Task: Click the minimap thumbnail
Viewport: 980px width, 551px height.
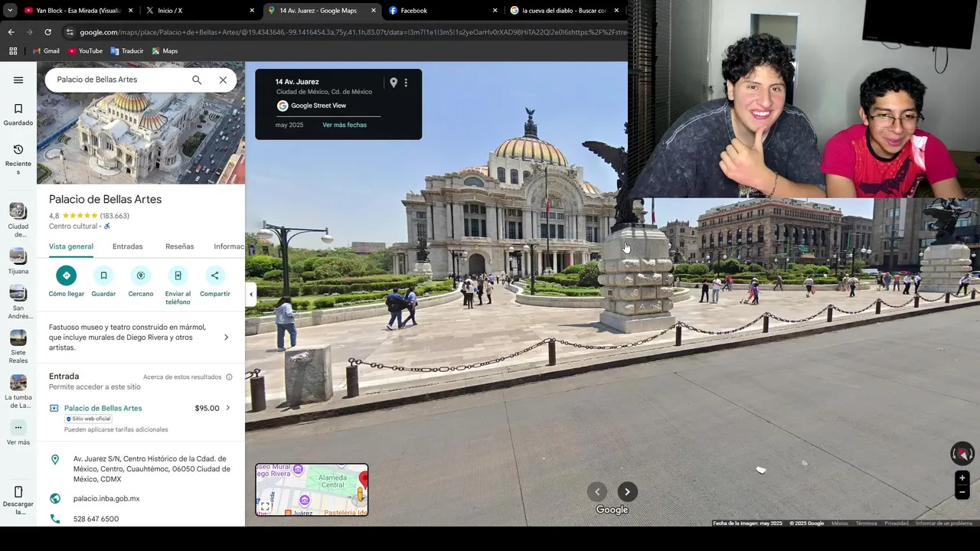Action: click(x=312, y=490)
